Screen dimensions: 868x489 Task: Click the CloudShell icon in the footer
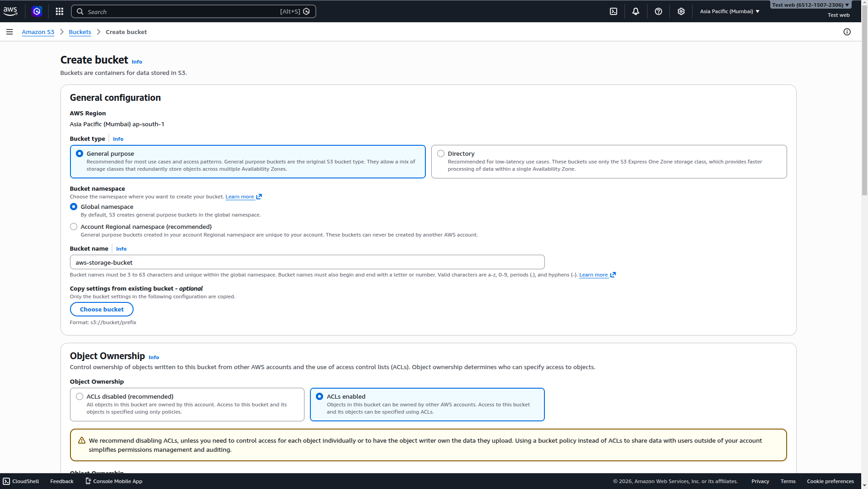tap(6, 481)
